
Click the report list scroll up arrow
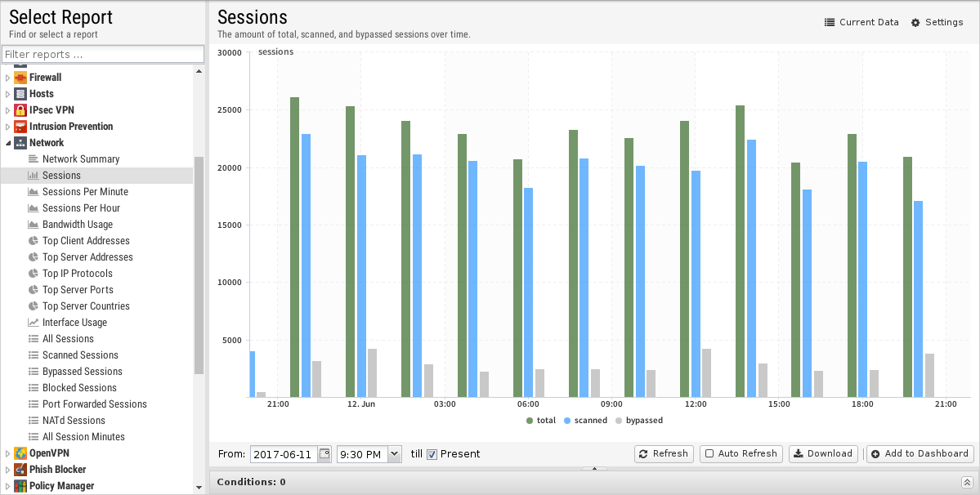click(x=199, y=71)
